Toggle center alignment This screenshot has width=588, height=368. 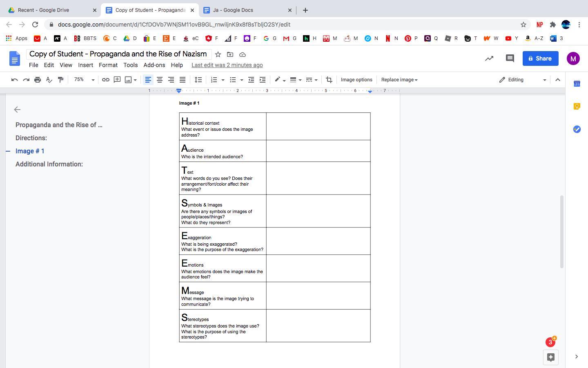point(160,80)
